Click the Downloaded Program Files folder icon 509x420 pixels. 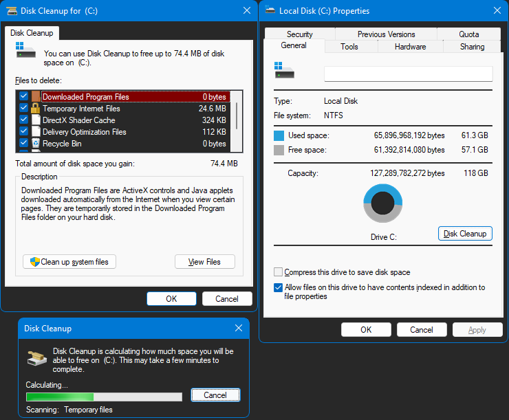click(36, 97)
